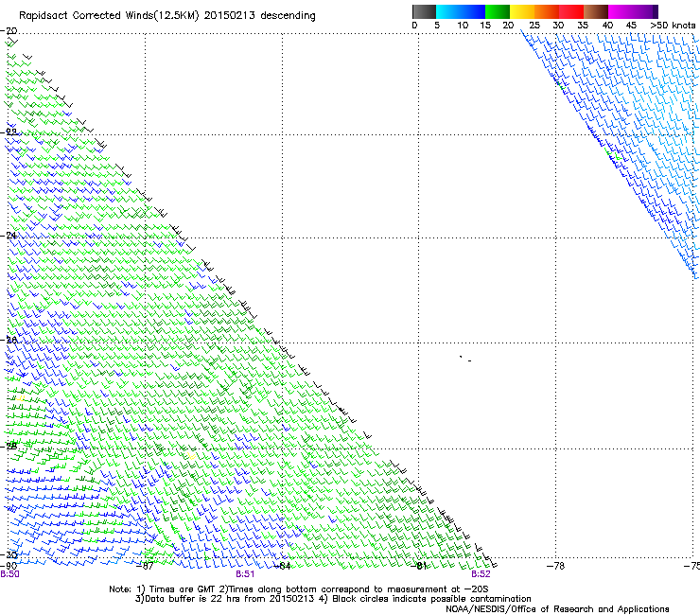Click the '35' label under the color scale

(583, 26)
